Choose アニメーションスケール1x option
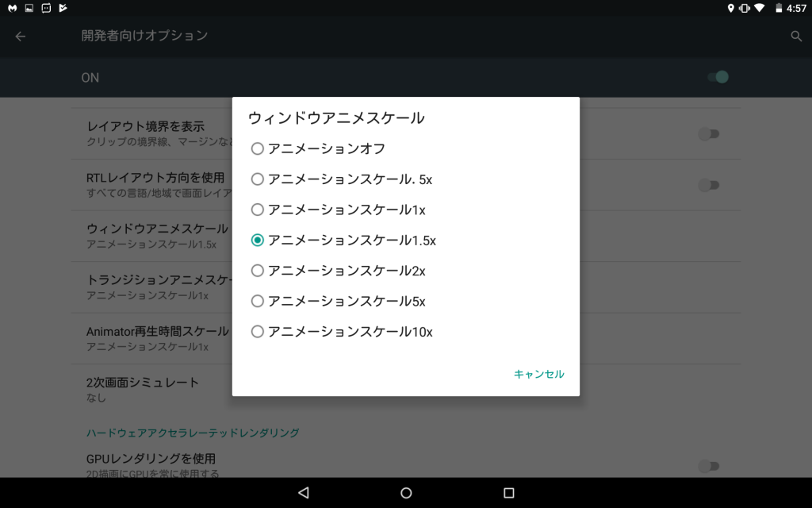This screenshot has height=508, width=812. click(257, 210)
